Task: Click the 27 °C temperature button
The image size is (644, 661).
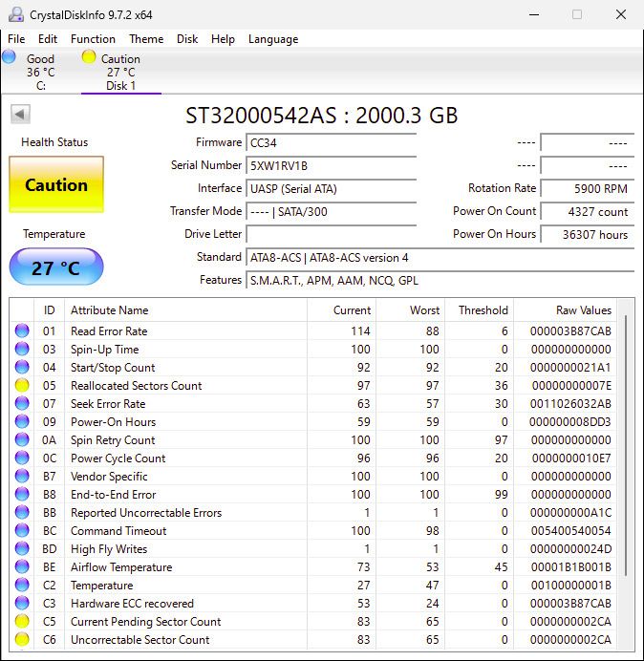Action: [x=56, y=267]
